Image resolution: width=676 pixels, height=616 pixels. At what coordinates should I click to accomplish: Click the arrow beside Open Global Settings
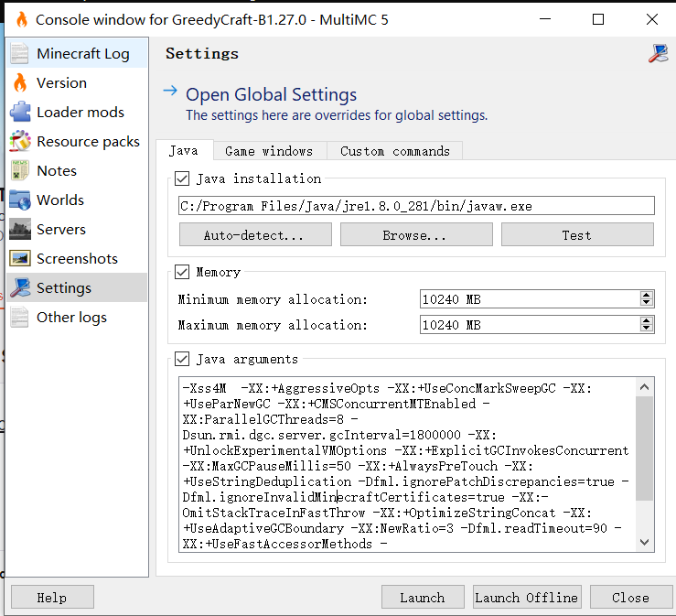pyautogui.click(x=170, y=91)
